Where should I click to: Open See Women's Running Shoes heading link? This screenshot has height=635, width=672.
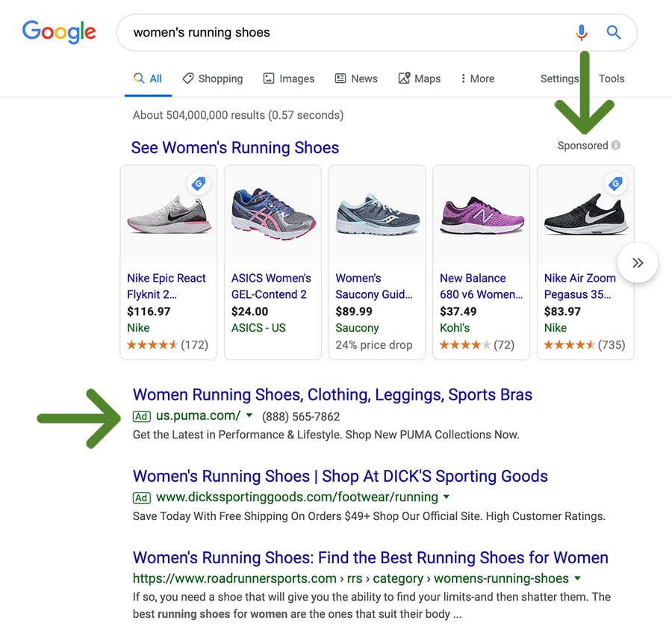click(235, 147)
